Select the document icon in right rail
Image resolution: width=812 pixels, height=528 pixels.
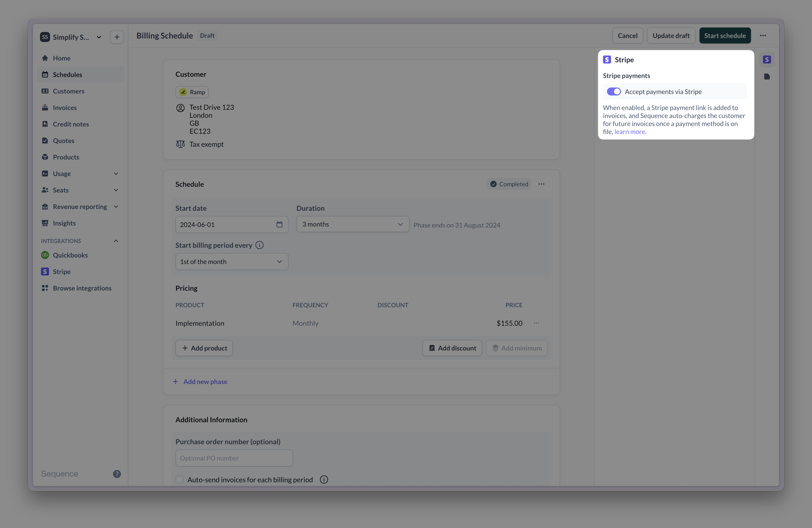point(767,76)
